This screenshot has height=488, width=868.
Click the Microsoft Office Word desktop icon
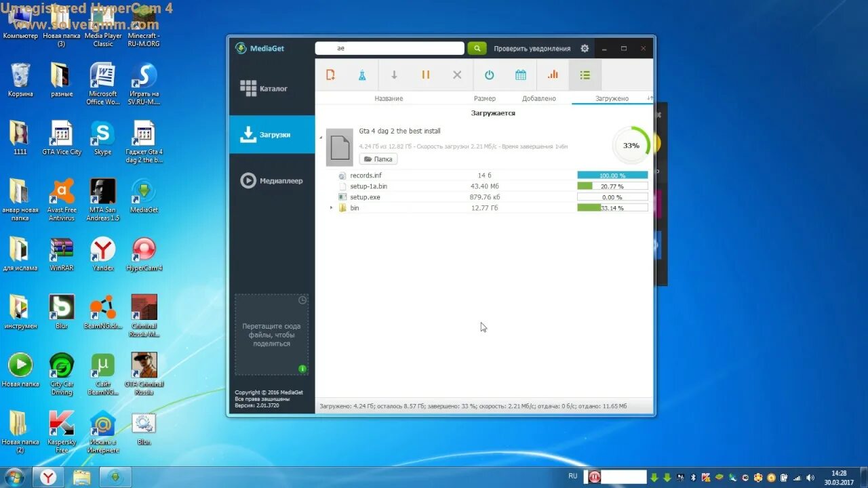[103, 84]
